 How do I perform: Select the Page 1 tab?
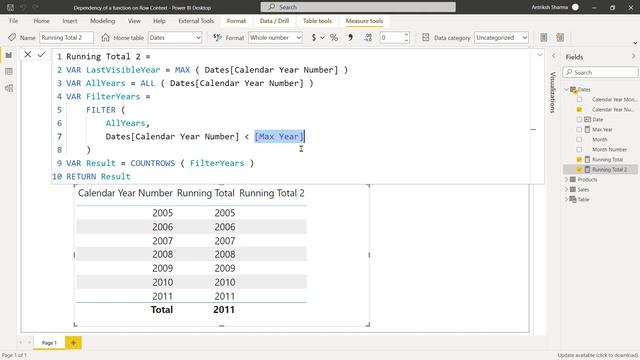(49, 343)
